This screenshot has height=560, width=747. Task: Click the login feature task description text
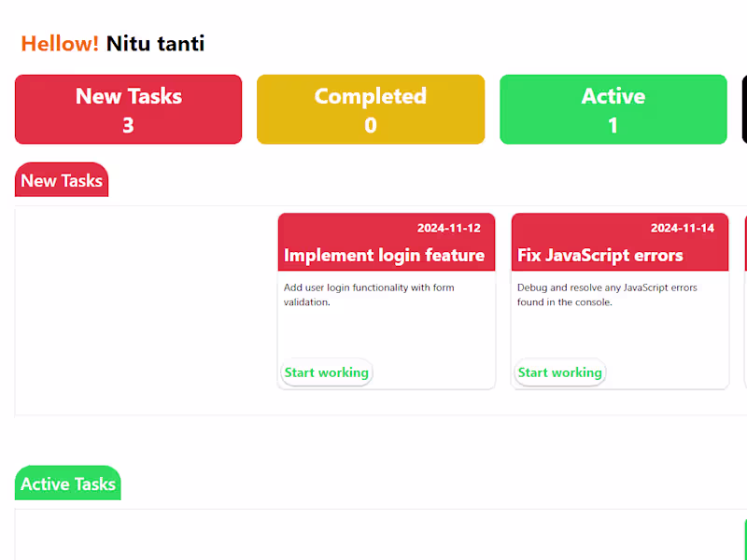point(369,294)
